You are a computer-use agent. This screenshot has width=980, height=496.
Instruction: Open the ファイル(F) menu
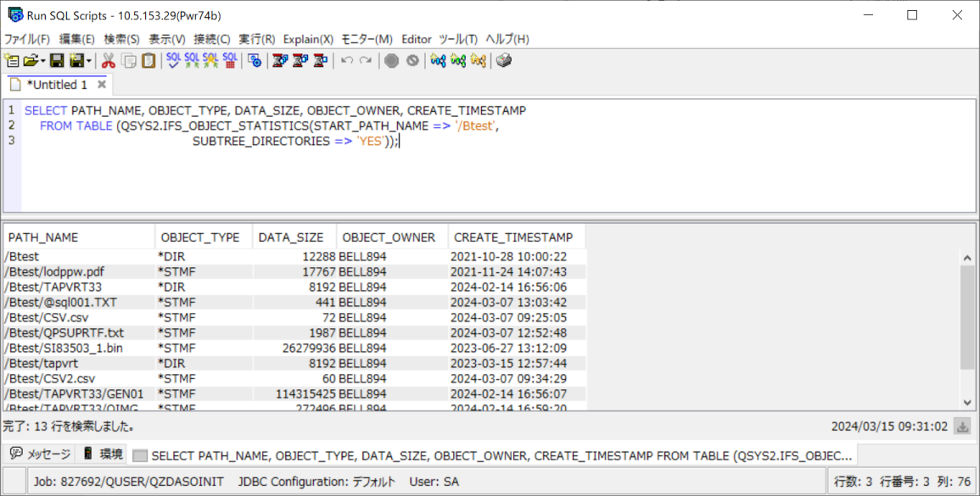[x=27, y=39]
